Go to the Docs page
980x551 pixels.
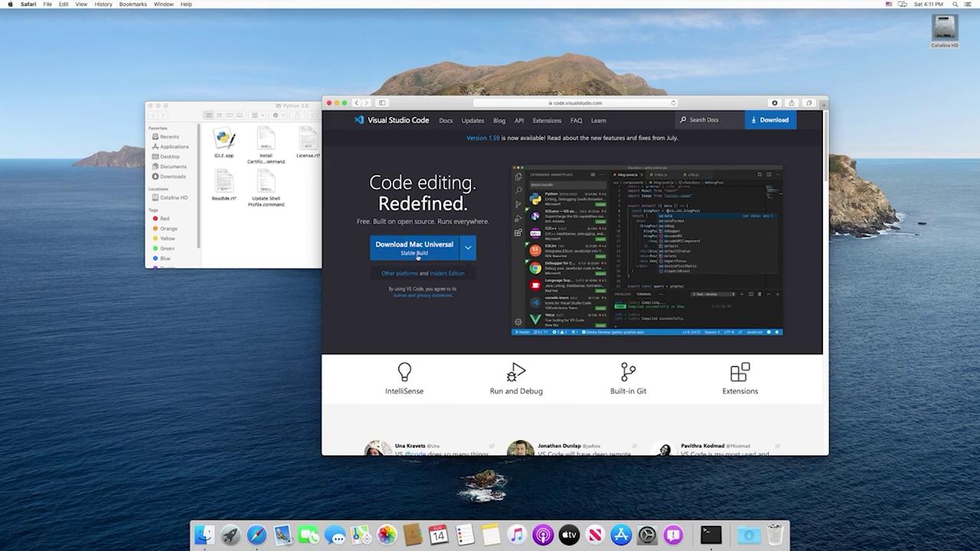446,120
